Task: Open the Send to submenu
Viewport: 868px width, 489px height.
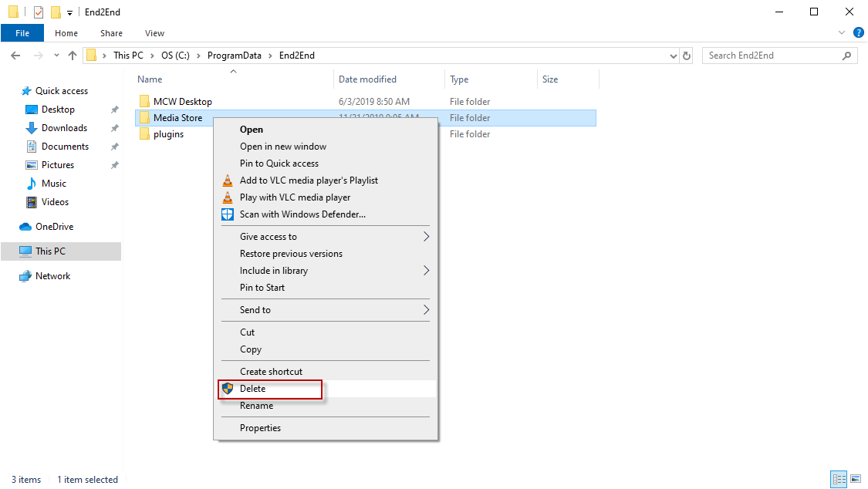Action: (x=255, y=309)
